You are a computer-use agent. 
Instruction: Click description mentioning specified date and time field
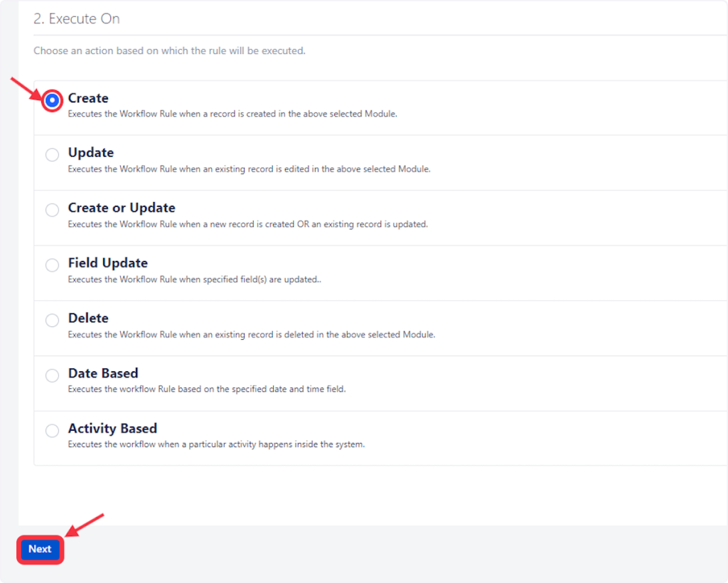point(206,389)
